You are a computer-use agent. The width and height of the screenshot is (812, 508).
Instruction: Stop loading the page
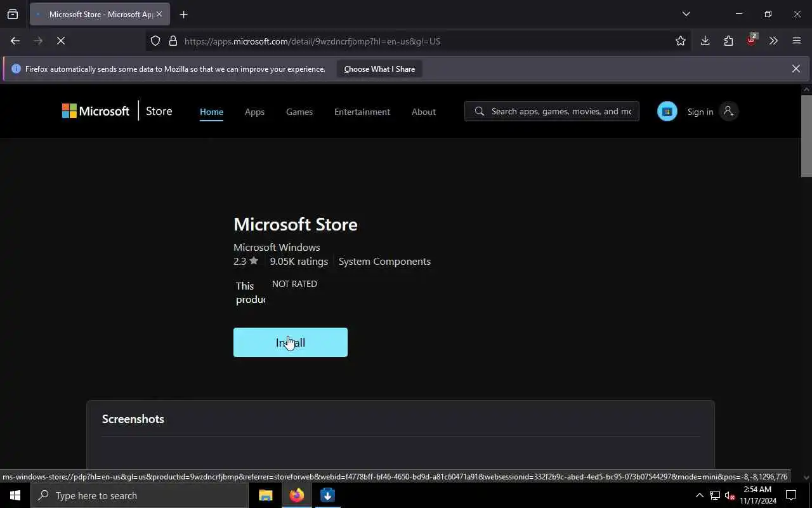[x=61, y=41]
